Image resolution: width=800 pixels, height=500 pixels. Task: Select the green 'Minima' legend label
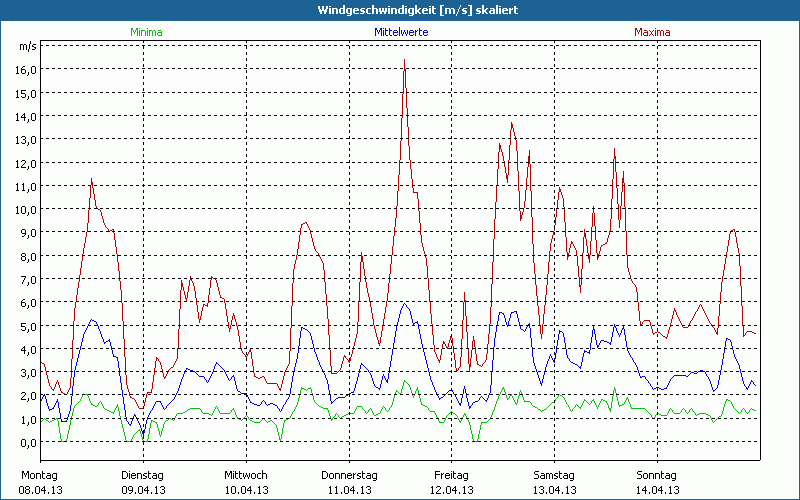pos(146,32)
